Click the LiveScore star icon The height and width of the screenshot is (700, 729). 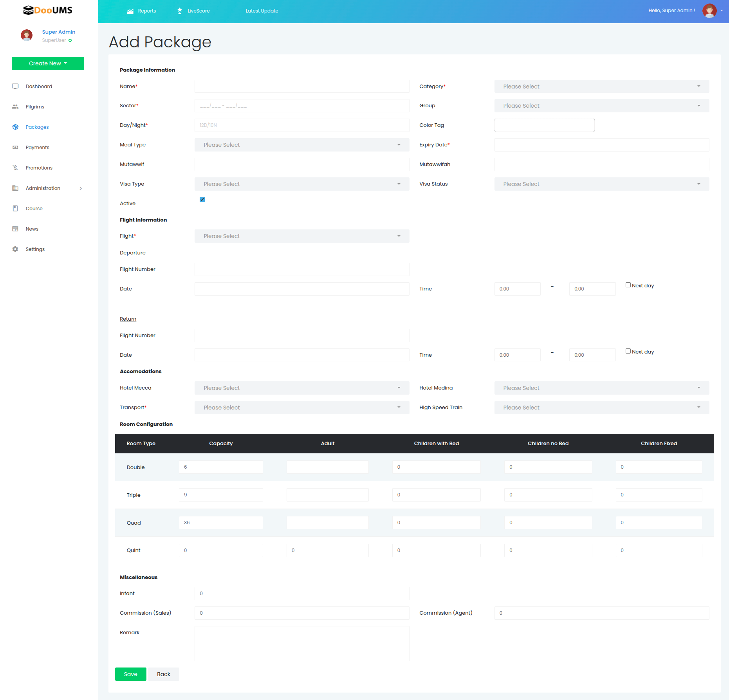pos(180,11)
